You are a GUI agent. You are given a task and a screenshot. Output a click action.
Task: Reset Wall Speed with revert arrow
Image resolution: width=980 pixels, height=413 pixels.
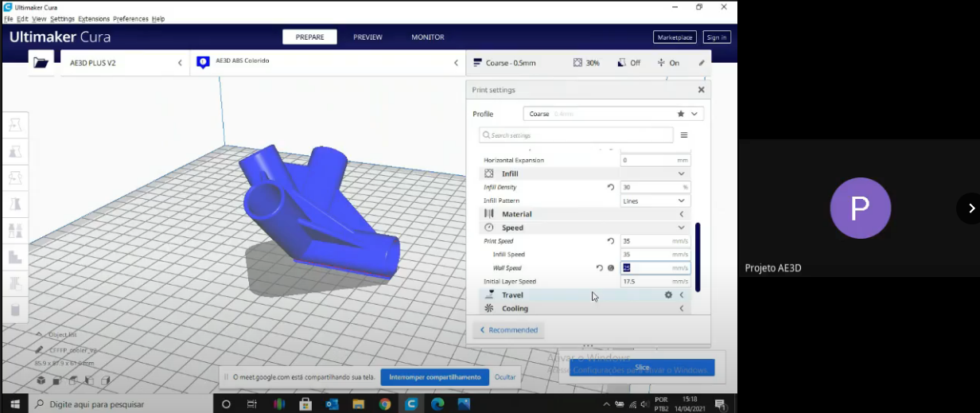pos(600,268)
